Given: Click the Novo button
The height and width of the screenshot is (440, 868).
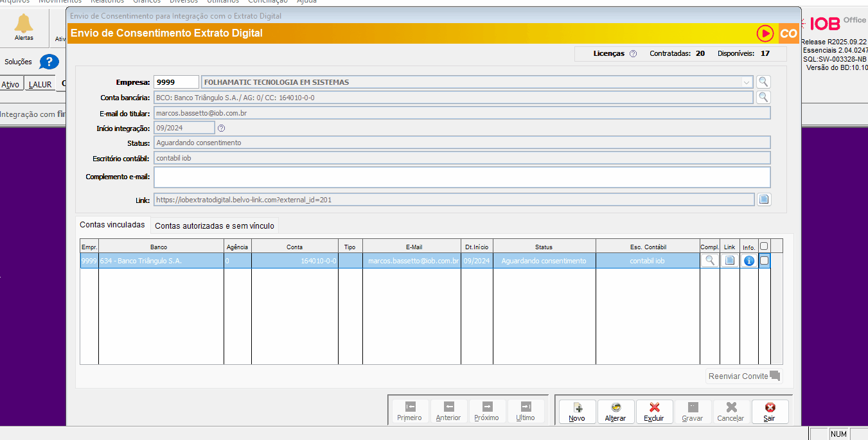Looking at the screenshot, I should [x=577, y=412].
